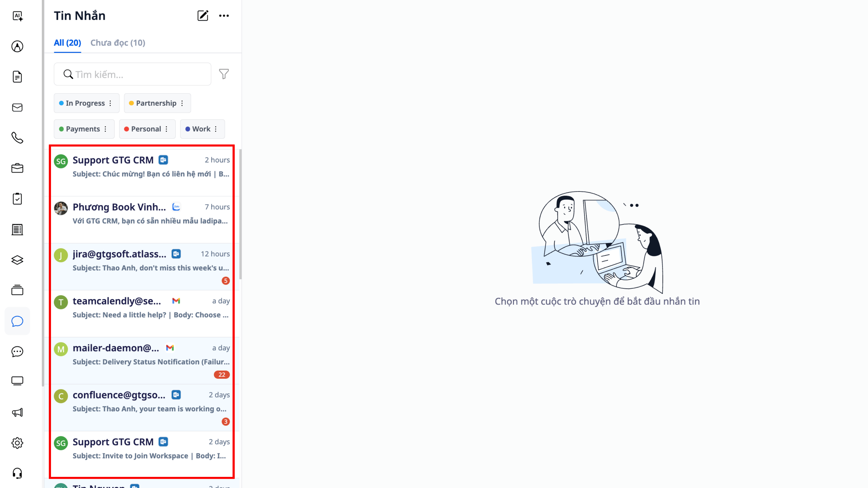868x488 pixels.
Task: Select the All (20) tab
Action: (x=67, y=43)
